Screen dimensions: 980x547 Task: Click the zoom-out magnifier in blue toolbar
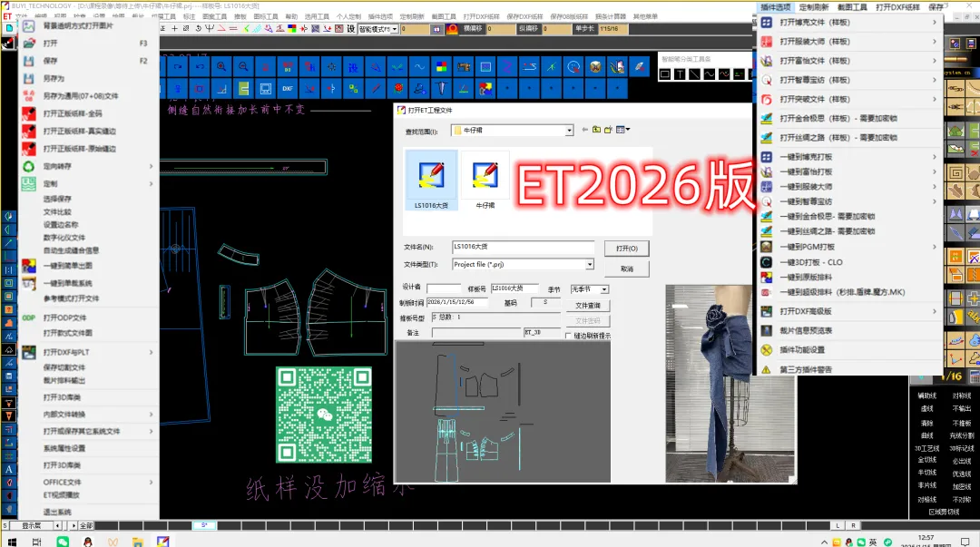click(x=243, y=67)
